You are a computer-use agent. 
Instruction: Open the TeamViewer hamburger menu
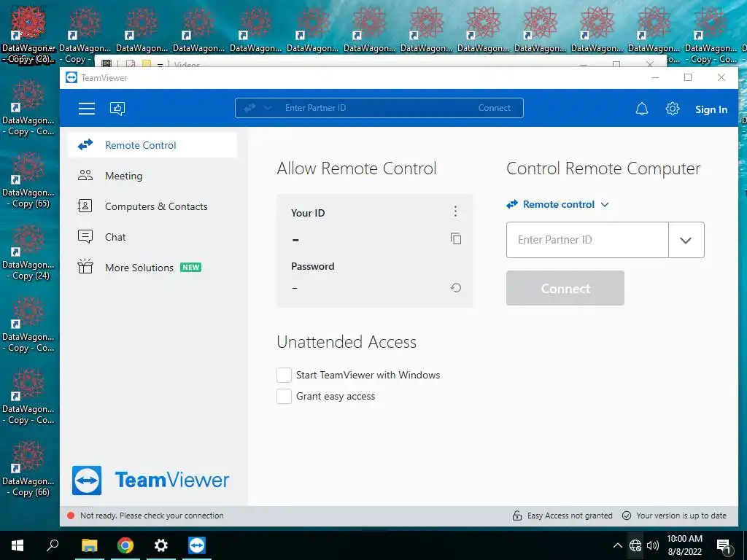click(87, 109)
